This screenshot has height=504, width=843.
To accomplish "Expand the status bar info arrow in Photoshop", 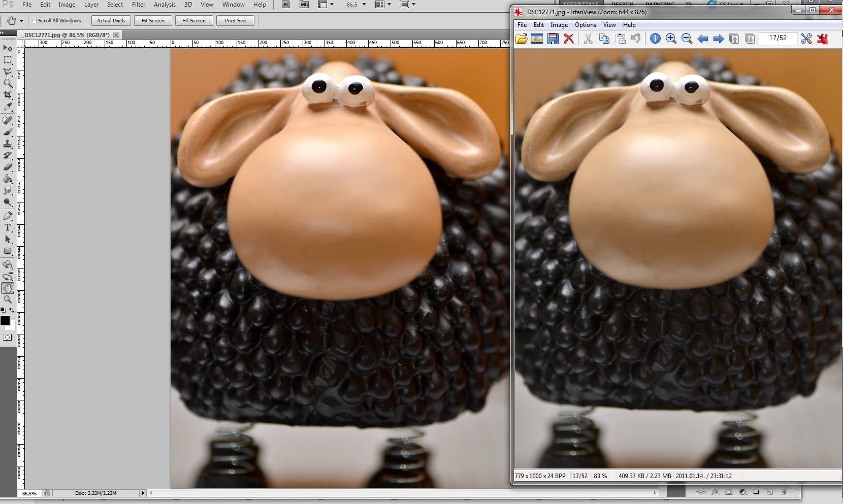I will pos(143,493).
